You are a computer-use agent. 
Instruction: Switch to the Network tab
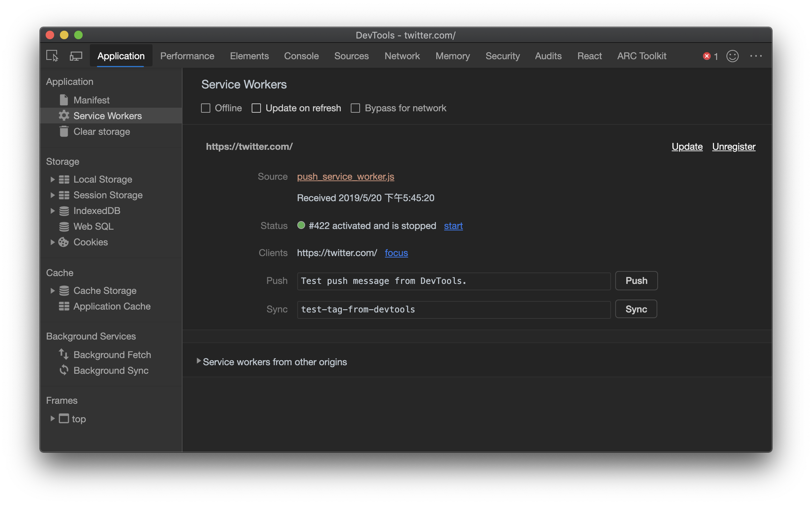tap(402, 56)
